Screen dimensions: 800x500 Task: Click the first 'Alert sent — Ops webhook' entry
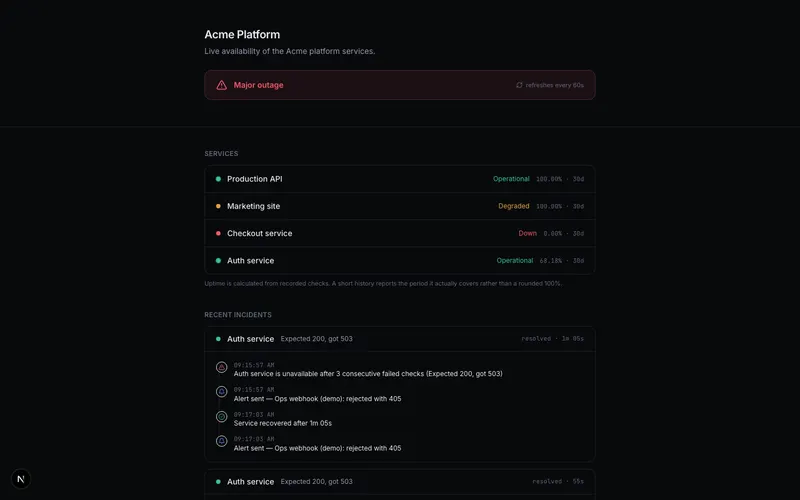click(x=317, y=399)
